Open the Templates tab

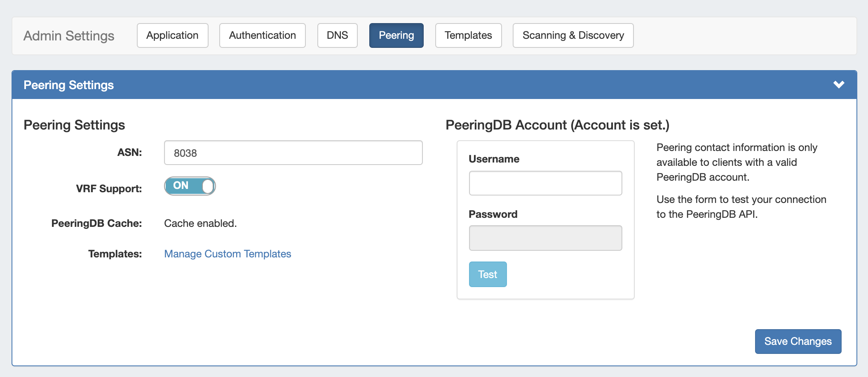468,35
